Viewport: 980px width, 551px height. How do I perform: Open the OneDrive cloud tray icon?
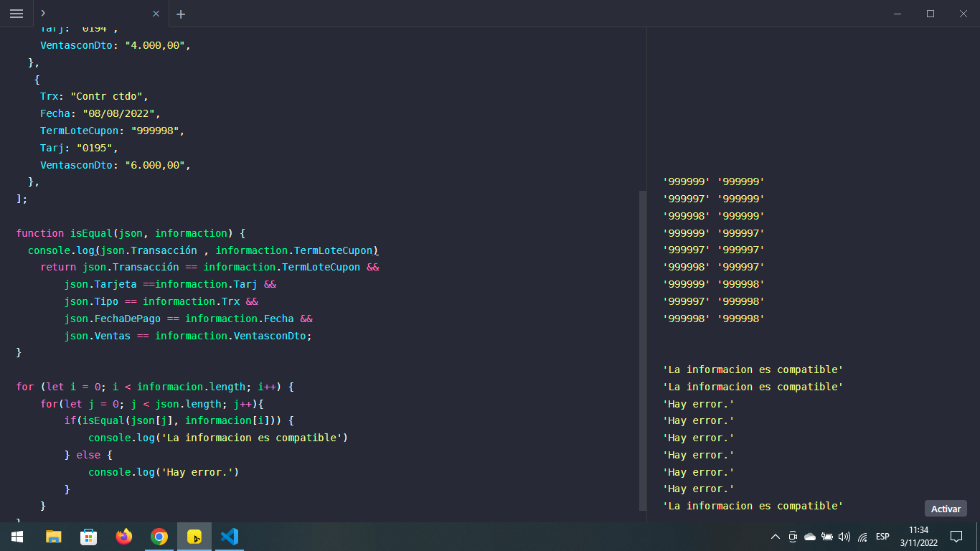(x=810, y=537)
